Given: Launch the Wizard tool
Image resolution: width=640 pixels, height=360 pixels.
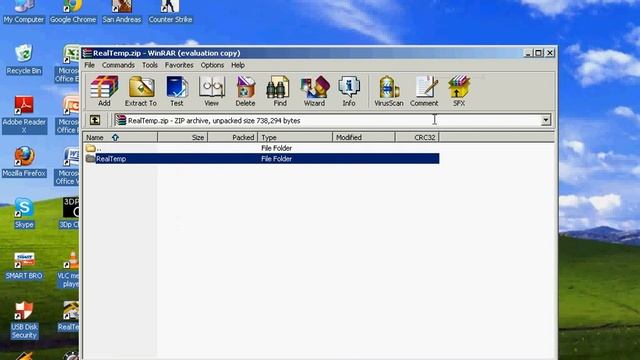Looking at the screenshot, I should pyautogui.click(x=314, y=91).
